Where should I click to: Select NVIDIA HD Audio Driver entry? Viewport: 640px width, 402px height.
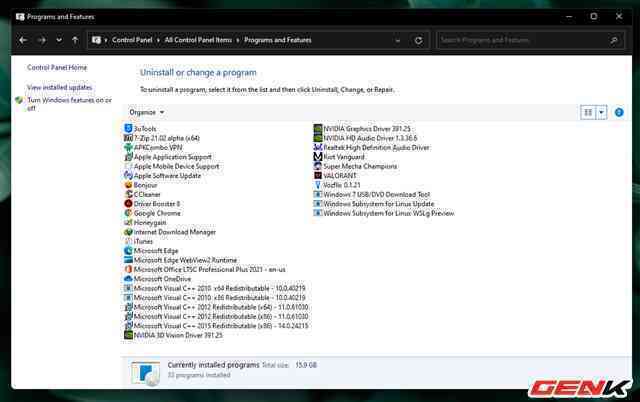coord(365,138)
